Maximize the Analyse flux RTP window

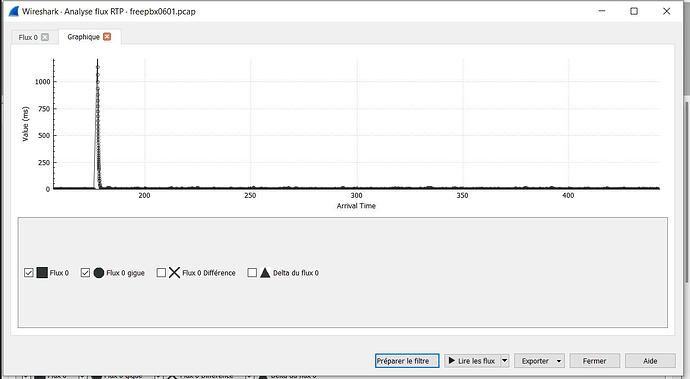click(x=634, y=11)
